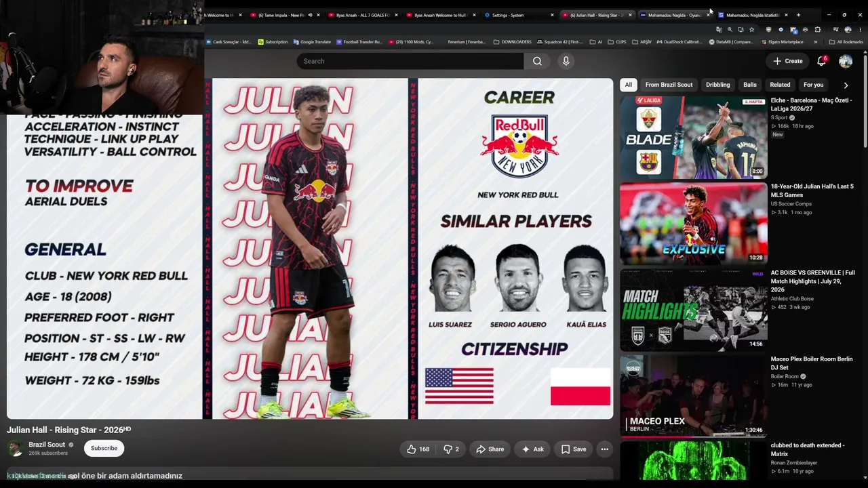The height and width of the screenshot is (488, 868).
Task: Select the Related filter chip
Action: (x=780, y=85)
